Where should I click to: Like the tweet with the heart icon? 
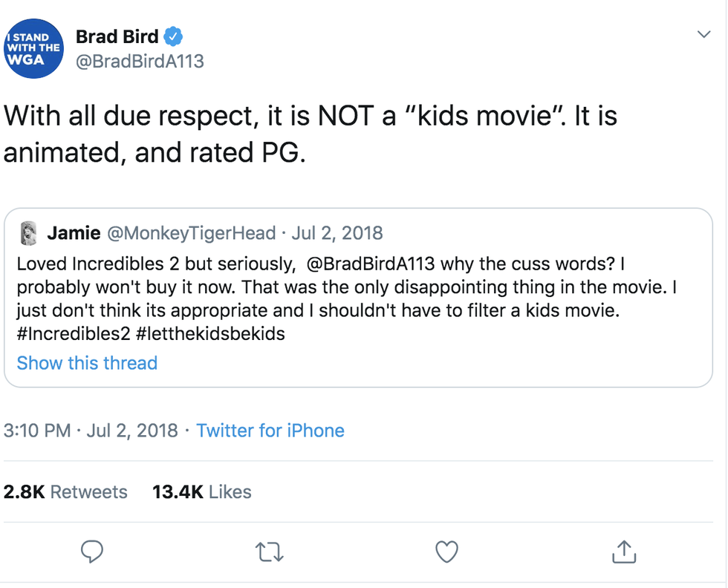(446, 551)
